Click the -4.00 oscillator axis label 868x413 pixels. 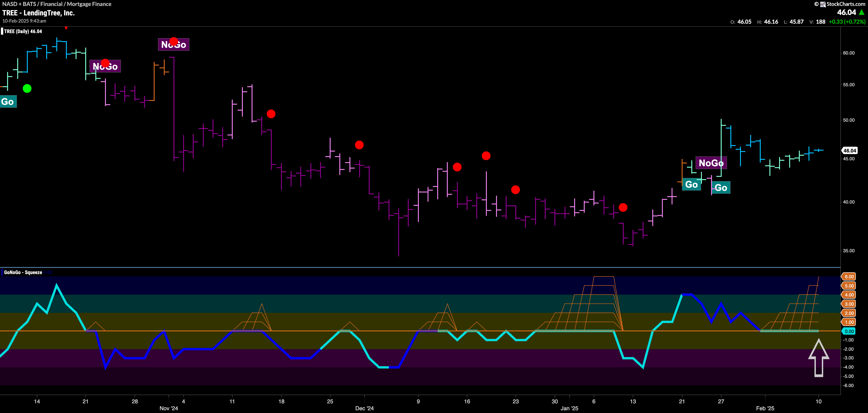(848, 367)
